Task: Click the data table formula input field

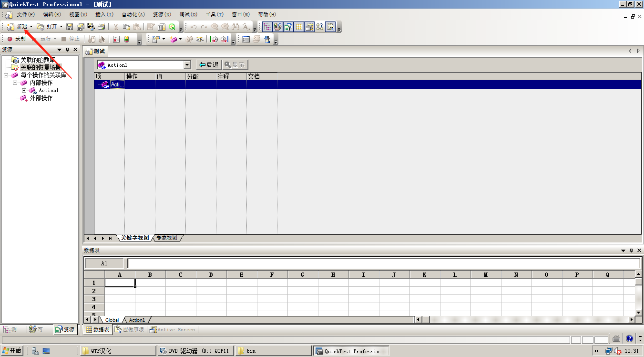Action: coord(383,263)
